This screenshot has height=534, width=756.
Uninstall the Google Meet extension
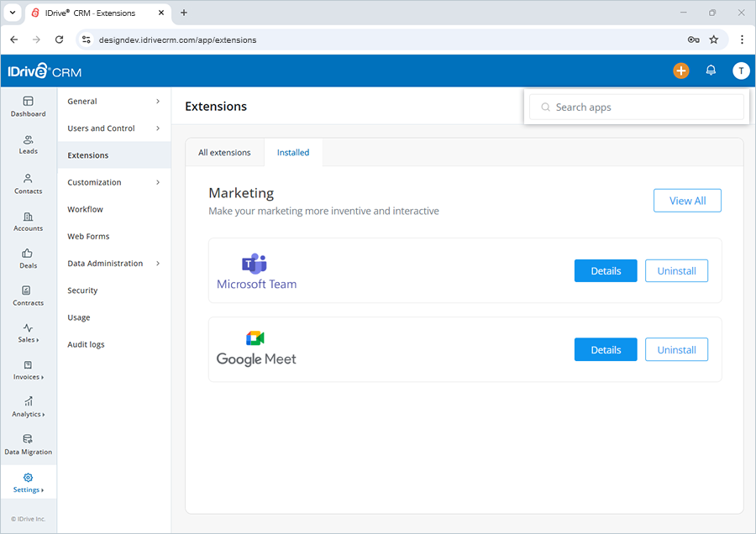[x=676, y=349]
